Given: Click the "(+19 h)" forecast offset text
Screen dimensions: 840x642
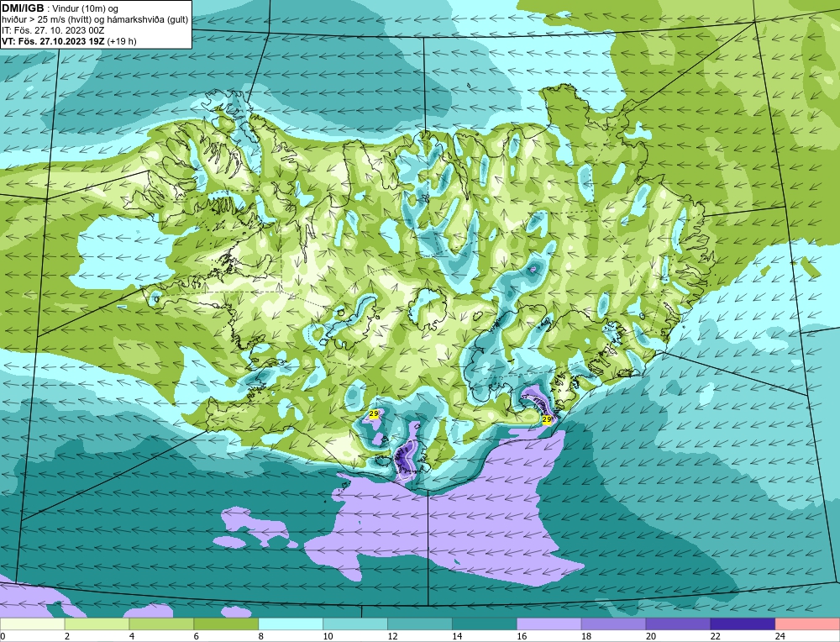Looking at the screenshot, I should click(122, 41).
